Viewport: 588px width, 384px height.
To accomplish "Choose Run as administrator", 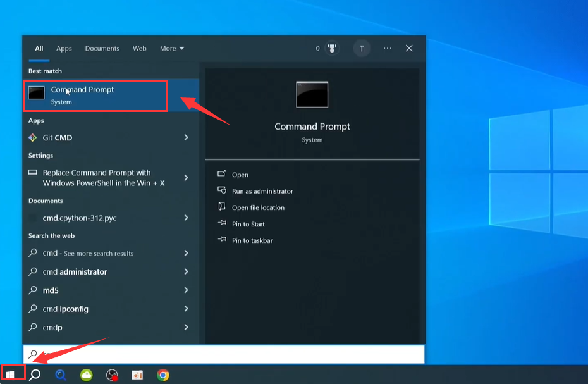I will [x=262, y=192].
